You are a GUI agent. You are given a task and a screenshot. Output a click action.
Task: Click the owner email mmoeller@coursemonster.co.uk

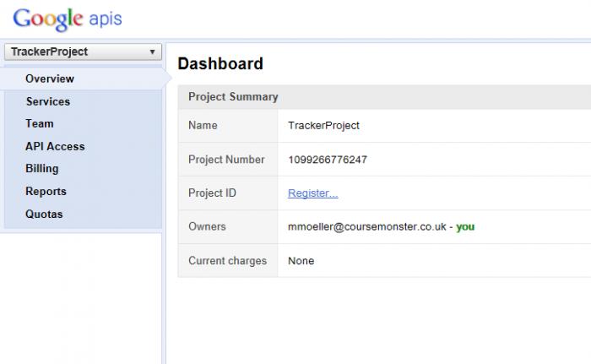(367, 226)
